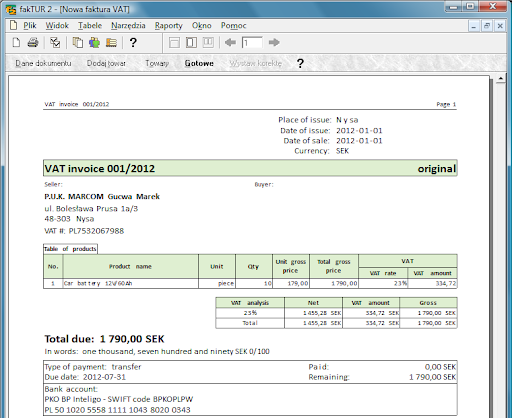
Task: Open the Tabele menu
Action: (x=90, y=26)
